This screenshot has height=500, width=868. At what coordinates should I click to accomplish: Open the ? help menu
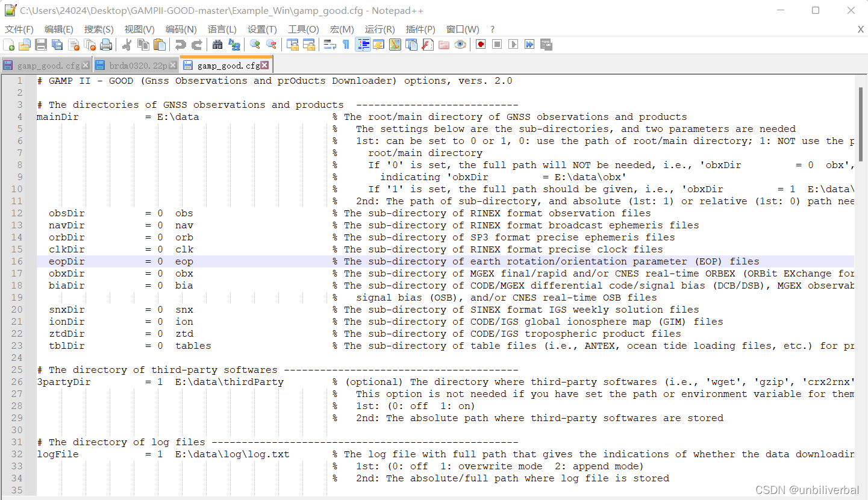pos(492,30)
